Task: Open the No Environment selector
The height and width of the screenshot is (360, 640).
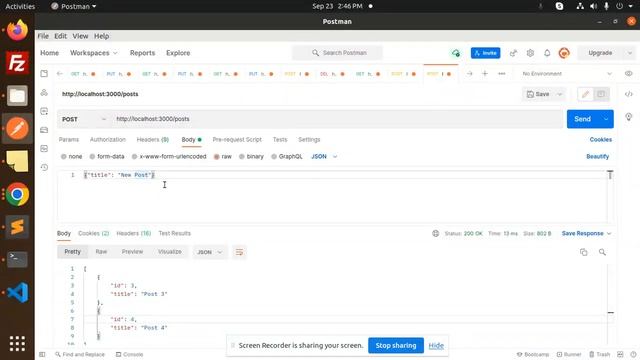Action: [567, 73]
